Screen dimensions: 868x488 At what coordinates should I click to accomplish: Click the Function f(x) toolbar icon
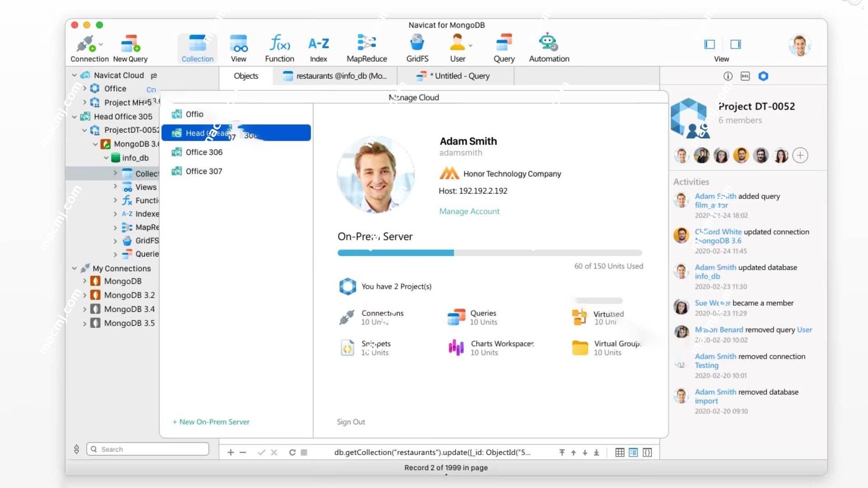click(x=279, y=43)
